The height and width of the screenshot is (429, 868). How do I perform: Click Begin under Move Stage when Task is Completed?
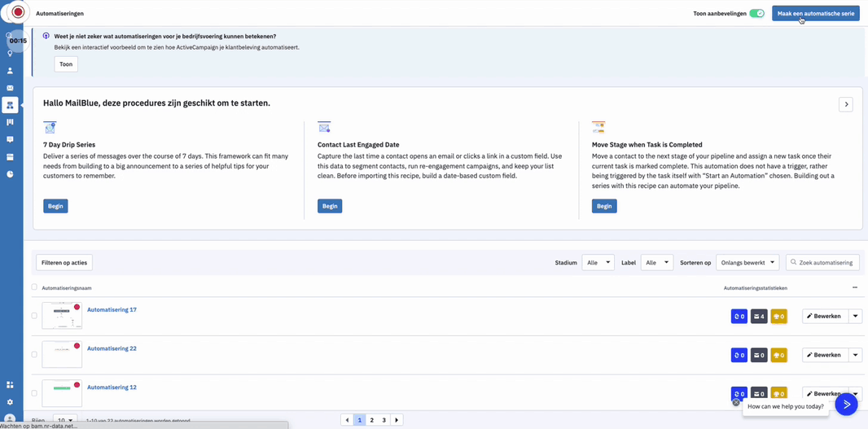point(604,206)
